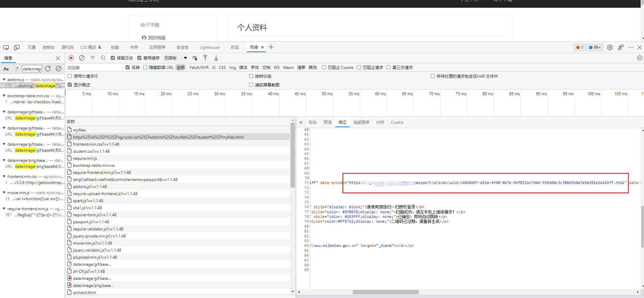Open network conditions wifi icon

click(195, 58)
